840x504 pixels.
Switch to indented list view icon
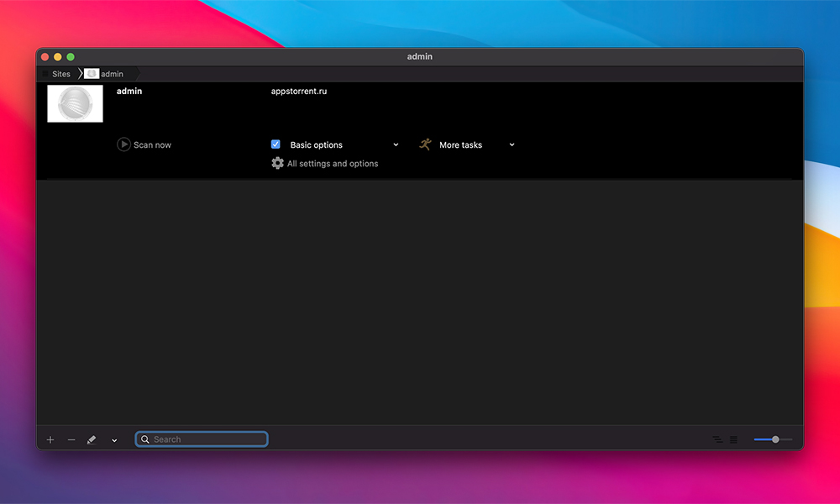tap(717, 439)
